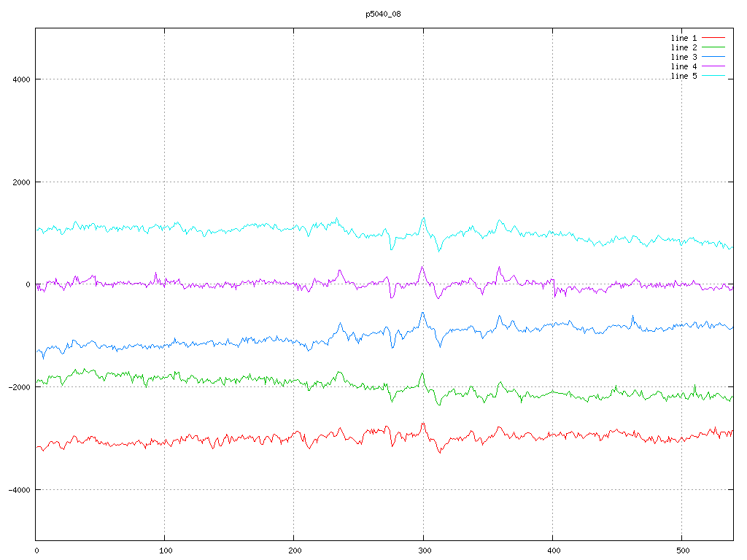Click the cyan line 5 legend sample

pyautogui.click(x=713, y=76)
